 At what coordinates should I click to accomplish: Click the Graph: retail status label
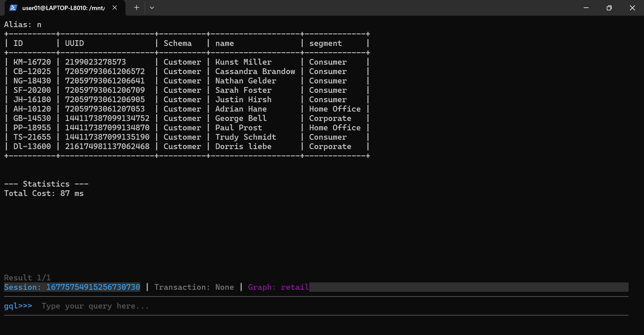coord(278,287)
